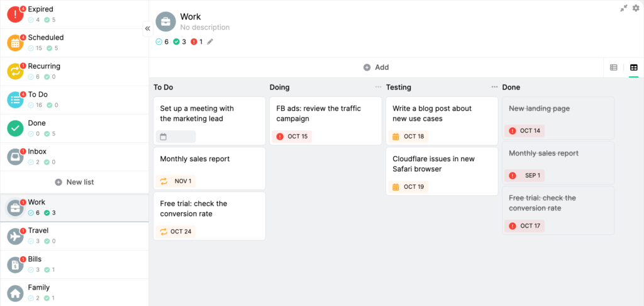Click the Bills list icon
The image size is (644, 306).
click(x=15, y=265)
